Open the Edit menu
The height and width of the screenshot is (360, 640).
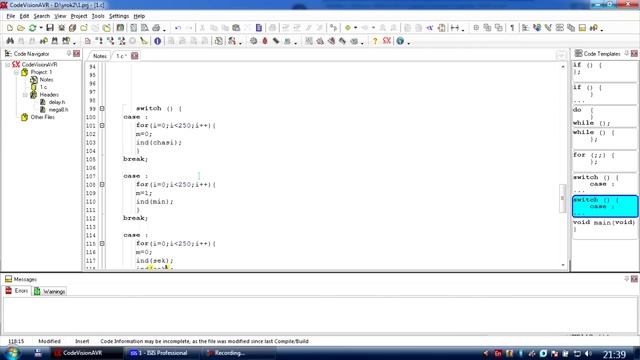[x=24, y=16]
